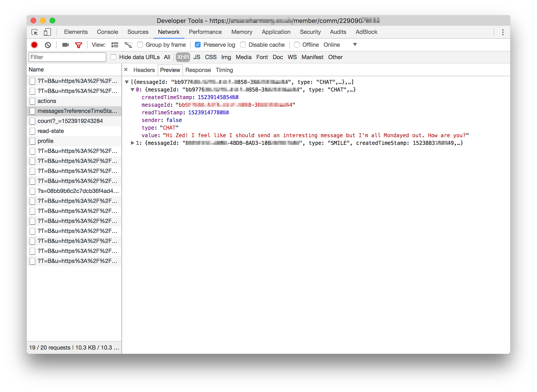Click the inspect element picker icon
537x392 pixels.
(35, 32)
